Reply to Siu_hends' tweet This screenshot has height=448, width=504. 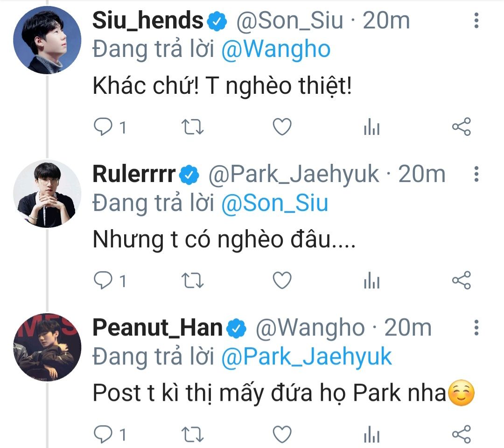pyautogui.click(x=102, y=127)
